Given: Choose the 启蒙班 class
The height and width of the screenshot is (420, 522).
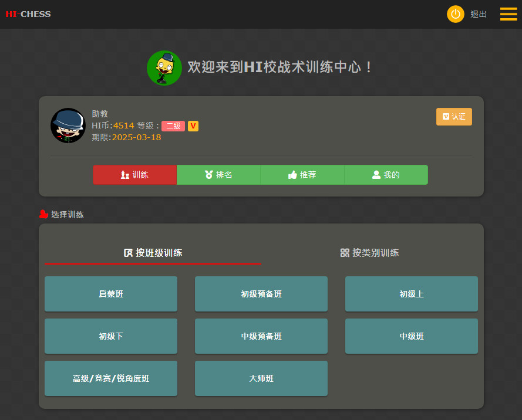Looking at the screenshot, I should coord(111,294).
